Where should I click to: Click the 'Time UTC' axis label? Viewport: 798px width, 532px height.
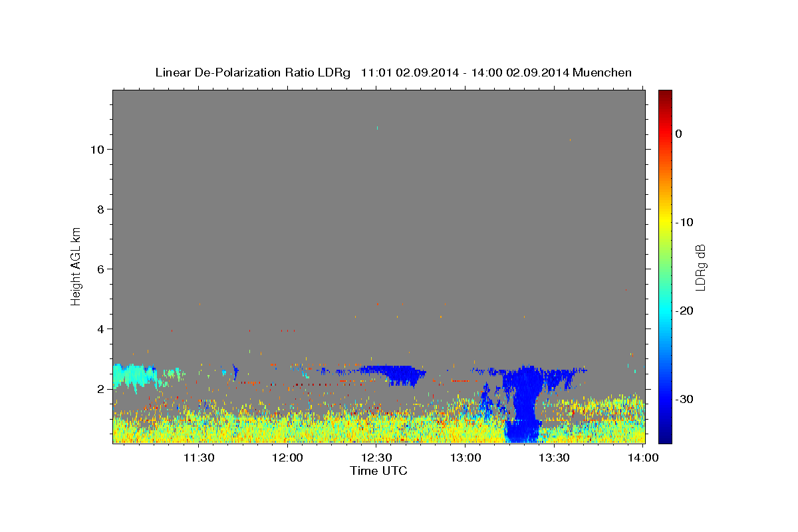(378, 471)
